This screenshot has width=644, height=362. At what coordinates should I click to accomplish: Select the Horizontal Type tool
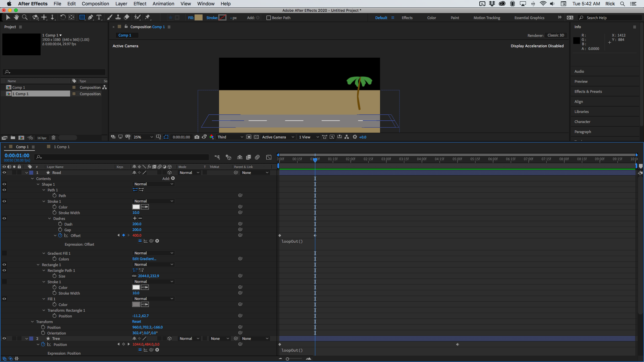[99, 17]
